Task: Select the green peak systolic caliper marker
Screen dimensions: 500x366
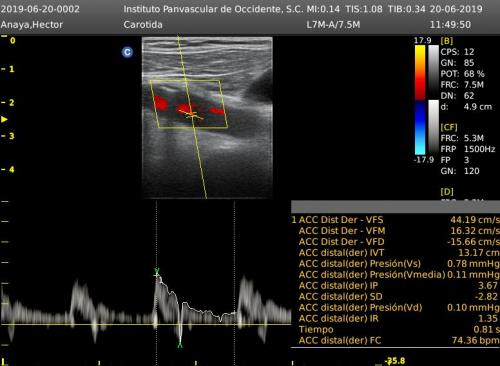Action: tap(157, 272)
